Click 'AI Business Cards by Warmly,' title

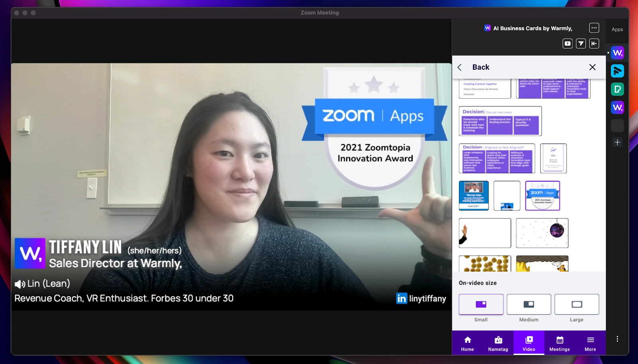(x=533, y=28)
